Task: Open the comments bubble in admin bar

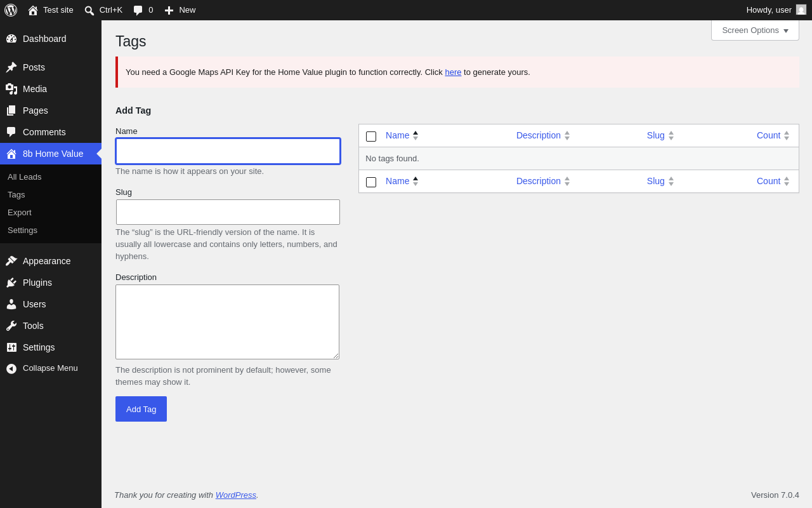Action: click(x=138, y=10)
